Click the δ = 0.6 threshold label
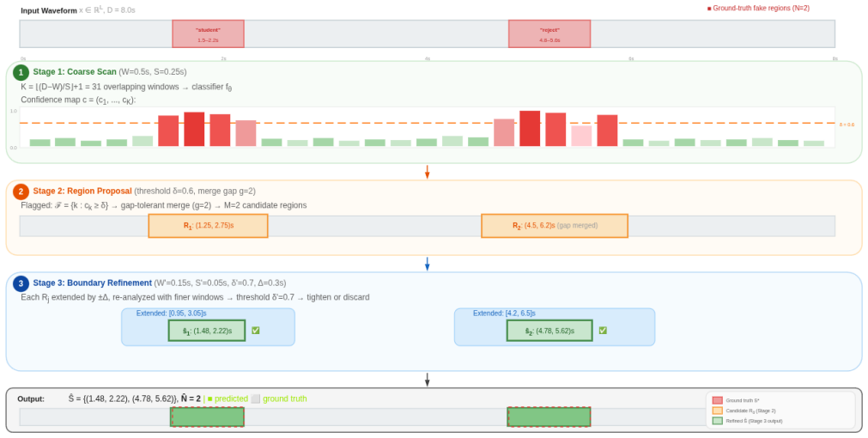The width and height of the screenshot is (868, 438). coord(847,125)
